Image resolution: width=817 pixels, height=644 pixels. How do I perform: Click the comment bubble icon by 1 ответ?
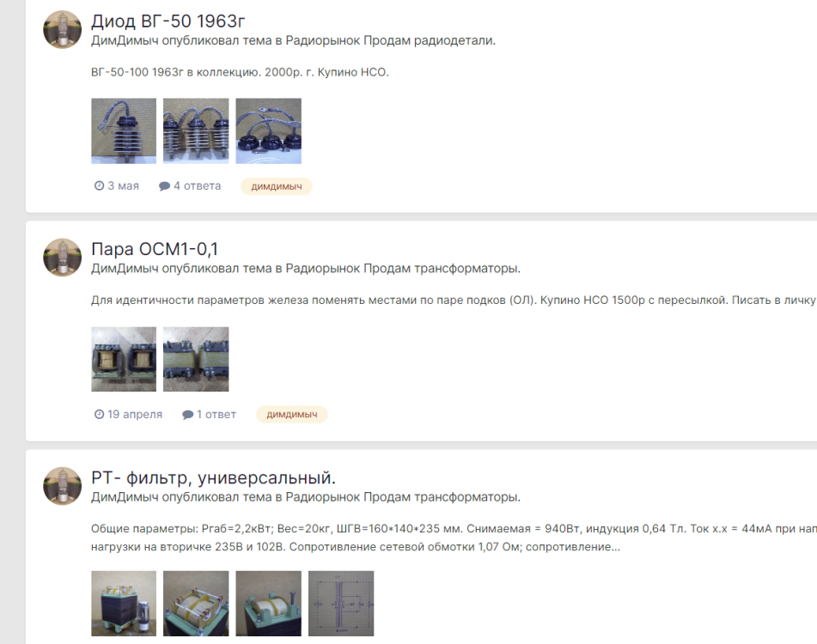[187, 415]
